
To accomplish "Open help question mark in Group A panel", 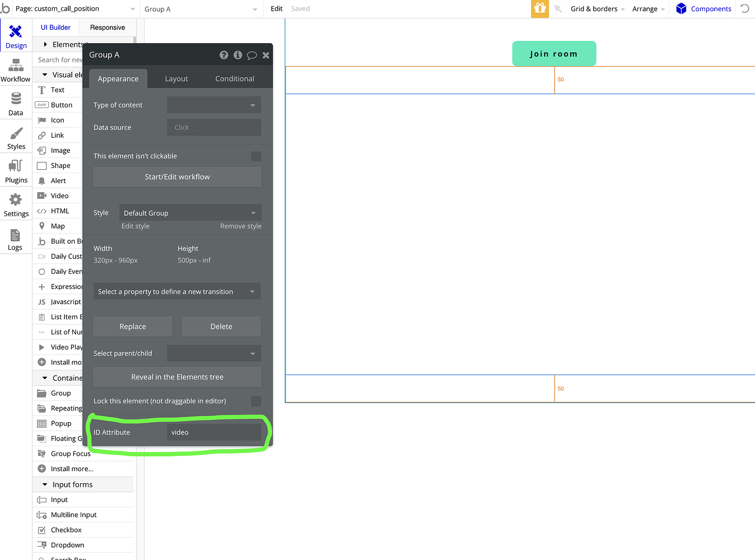I will coord(224,55).
